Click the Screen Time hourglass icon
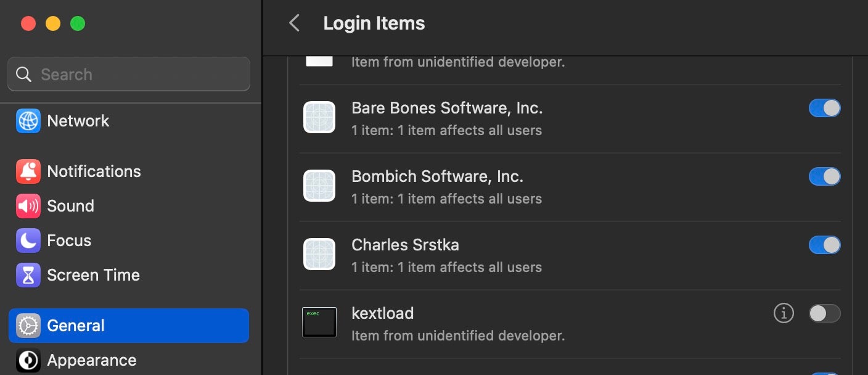This screenshot has height=375, width=868. tap(28, 275)
